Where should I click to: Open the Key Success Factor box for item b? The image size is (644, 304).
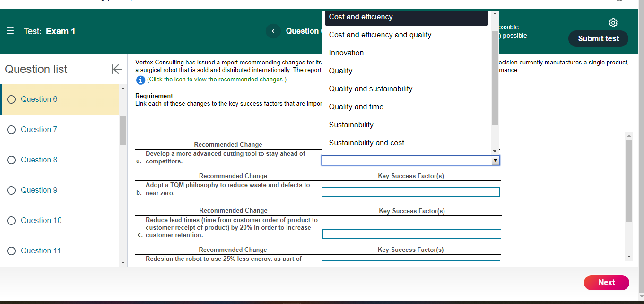click(410, 191)
